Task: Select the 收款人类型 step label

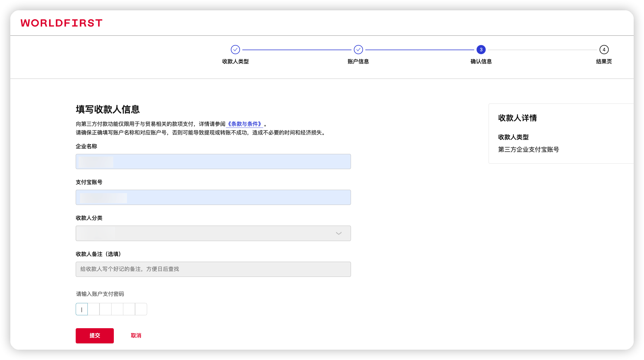Action: [x=235, y=61]
